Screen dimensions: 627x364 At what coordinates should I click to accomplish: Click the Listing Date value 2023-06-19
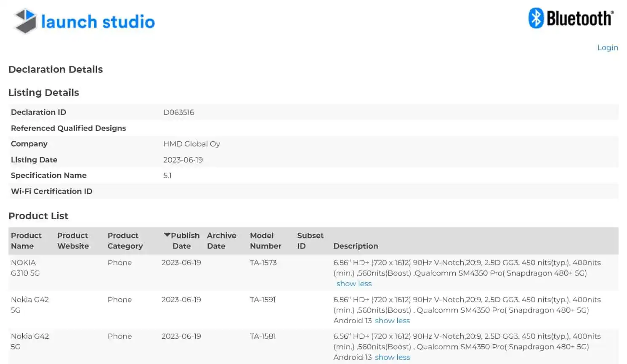tap(183, 160)
